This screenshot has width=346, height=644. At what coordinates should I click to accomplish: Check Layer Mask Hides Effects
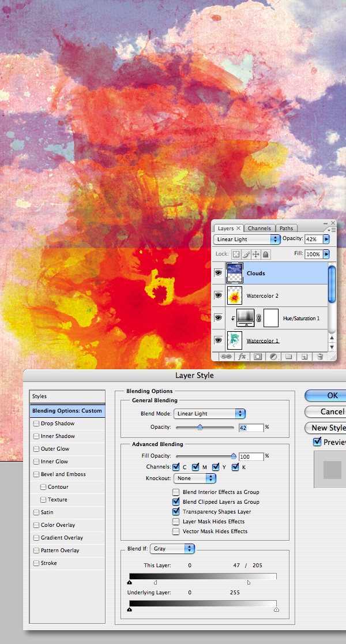[x=176, y=522]
